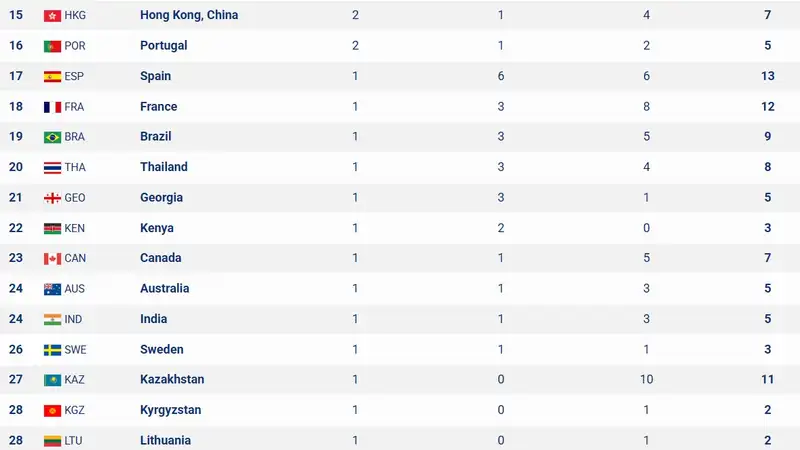The width and height of the screenshot is (800, 450).
Task: Click the Portugal flag icon
Action: (x=52, y=46)
